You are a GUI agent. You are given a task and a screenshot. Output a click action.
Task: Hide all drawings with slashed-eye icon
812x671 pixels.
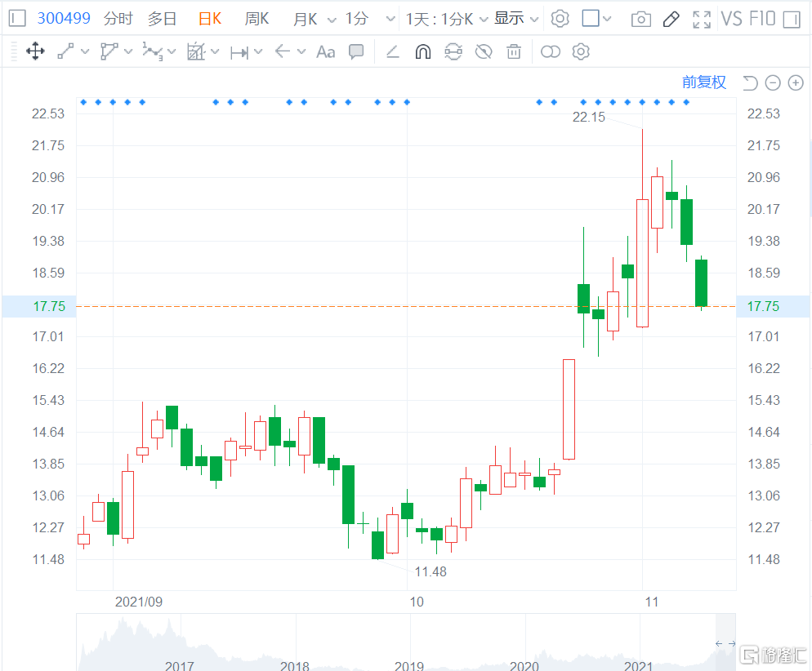(x=484, y=51)
